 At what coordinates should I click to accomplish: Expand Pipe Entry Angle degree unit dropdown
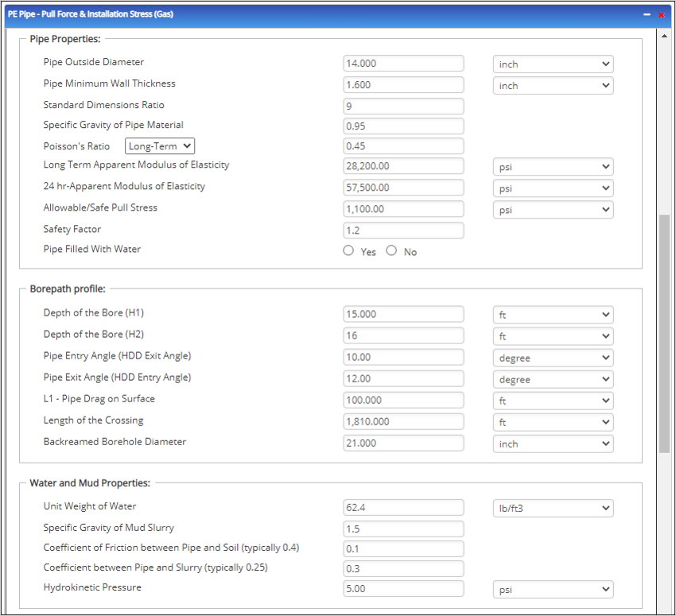point(553,358)
